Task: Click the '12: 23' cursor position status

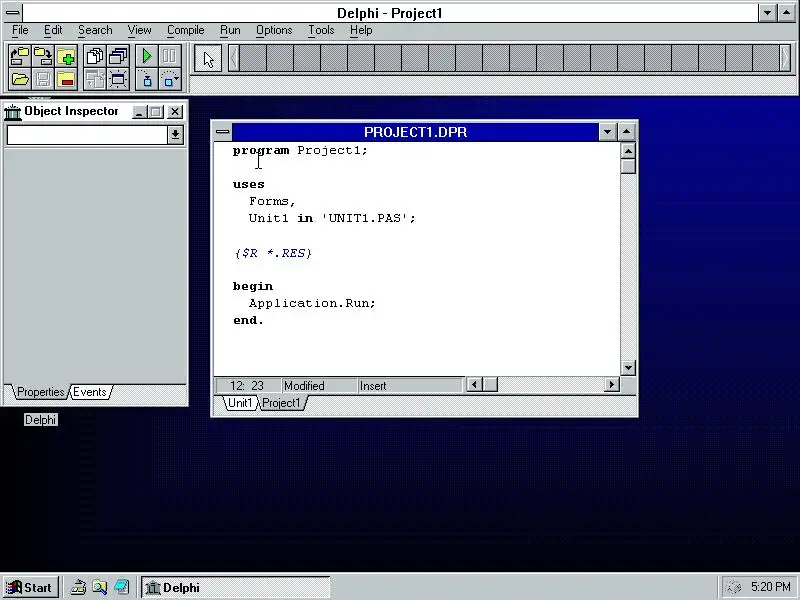Action: [x=248, y=386]
